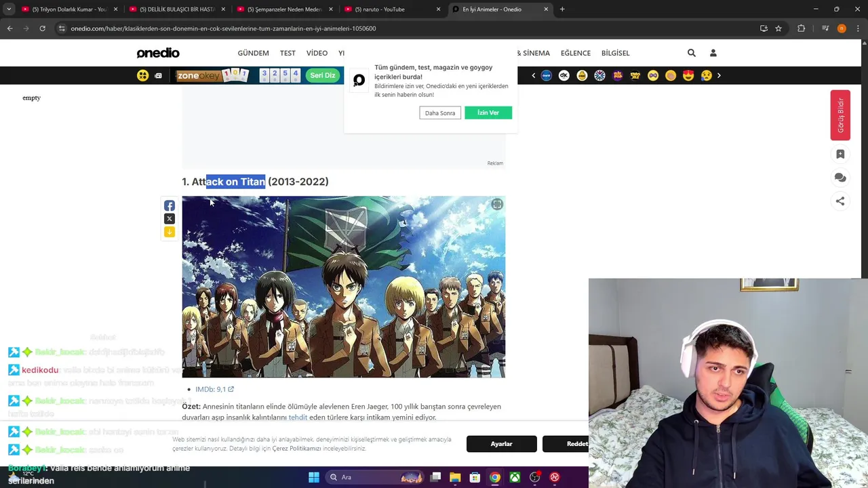Image resolution: width=868 pixels, height=488 pixels.
Task: Open Microsoft Store from taskbar
Action: (475, 477)
